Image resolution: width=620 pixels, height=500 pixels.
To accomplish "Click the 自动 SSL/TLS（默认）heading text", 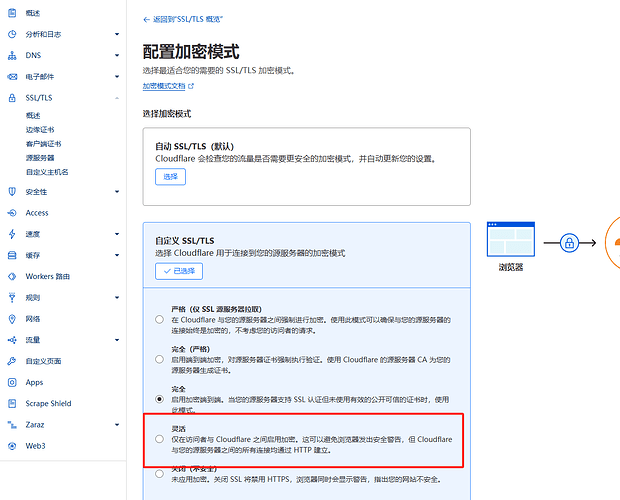I will click(195, 146).
